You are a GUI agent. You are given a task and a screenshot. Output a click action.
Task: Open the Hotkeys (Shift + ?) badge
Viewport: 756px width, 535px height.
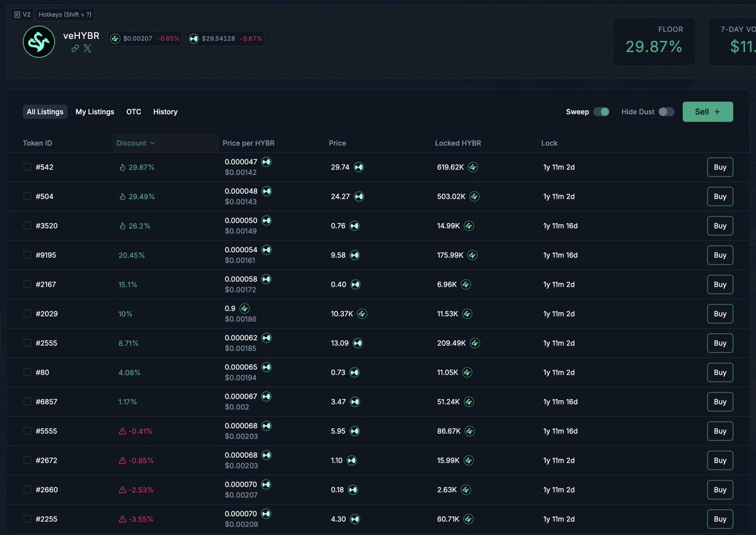65,14
